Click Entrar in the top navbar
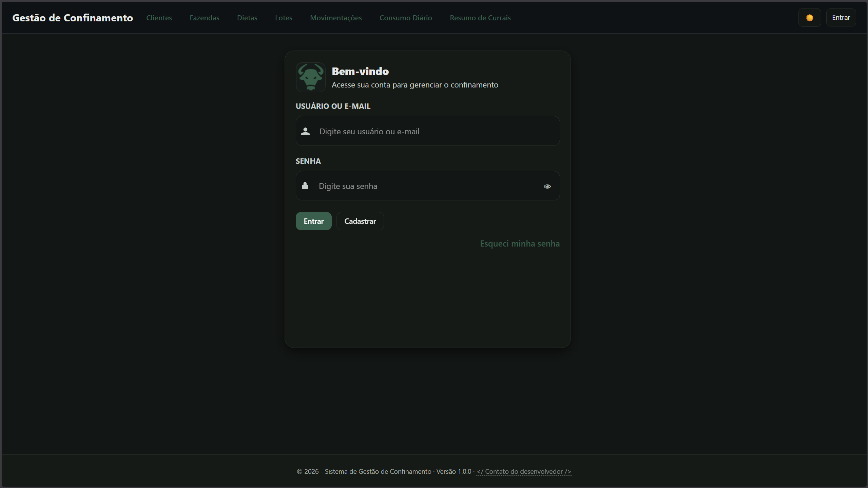 841,18
